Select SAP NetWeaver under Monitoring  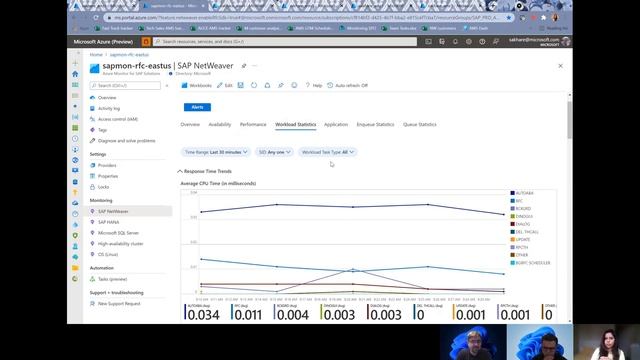[x=129, y=211]
